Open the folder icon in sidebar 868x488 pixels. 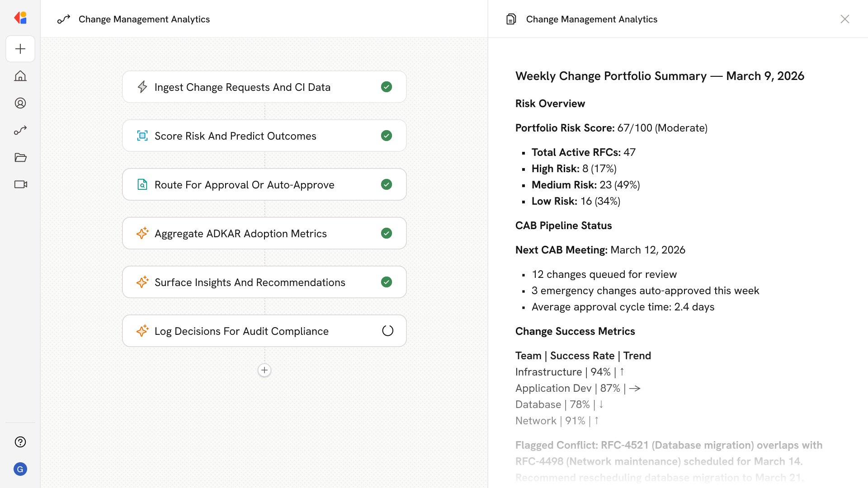20,157
